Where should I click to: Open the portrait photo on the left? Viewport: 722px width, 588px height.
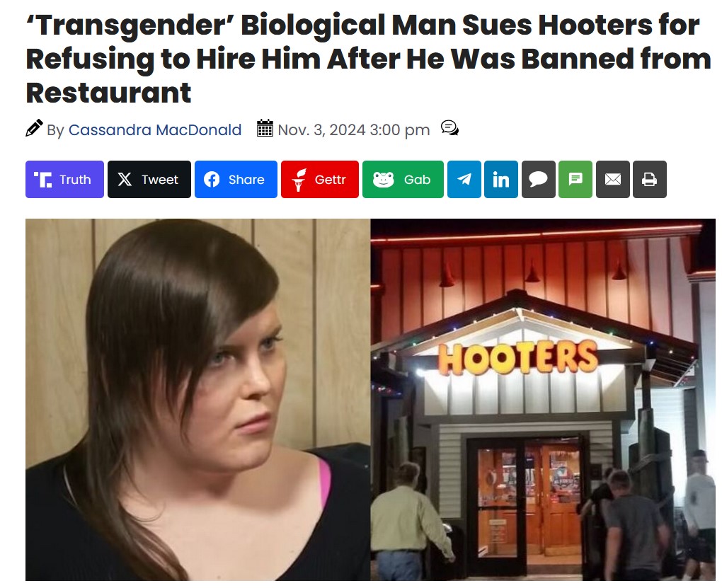[x=198, y=400]
